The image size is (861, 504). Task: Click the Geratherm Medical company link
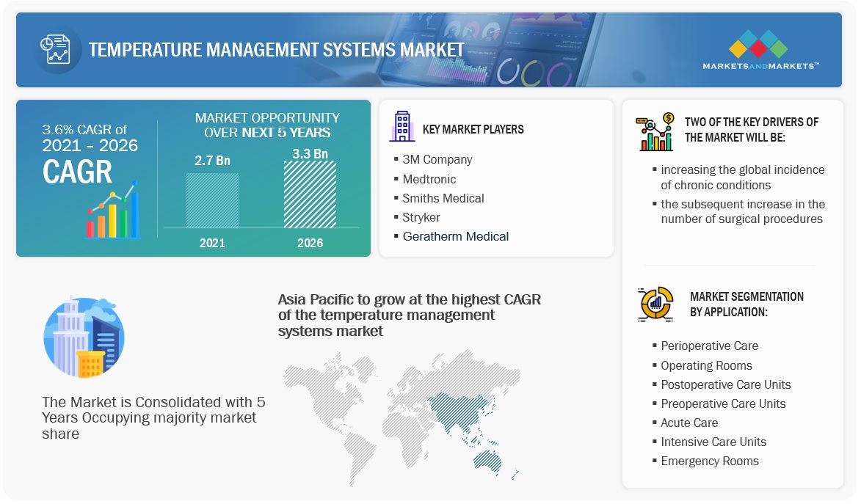[457, 236]
